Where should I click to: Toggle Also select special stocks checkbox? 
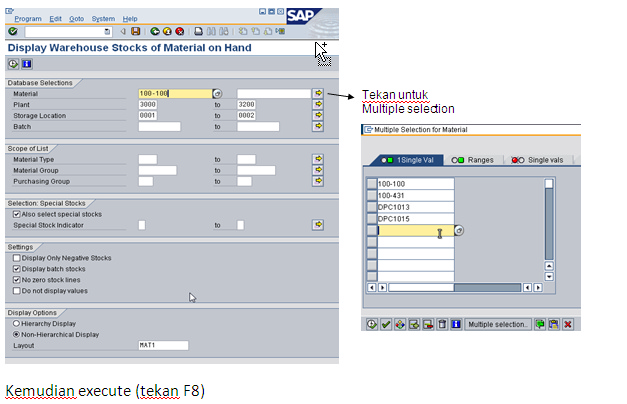point(16,213)
